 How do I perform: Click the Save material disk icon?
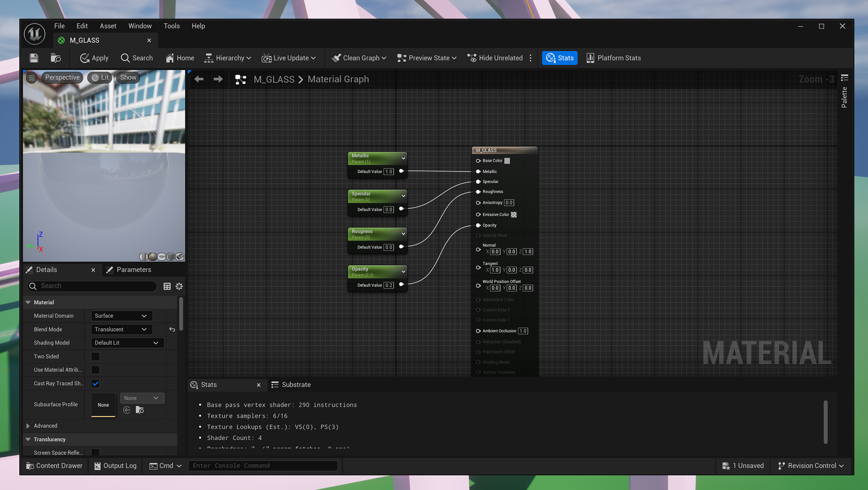(34, 58)
